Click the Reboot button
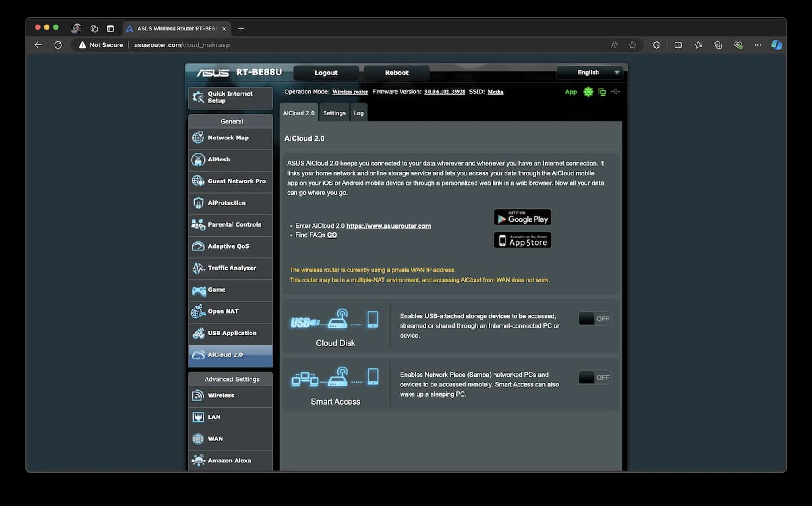Image resolution: width=812 pixels, height=506 pixels. [x=397, y=73]
